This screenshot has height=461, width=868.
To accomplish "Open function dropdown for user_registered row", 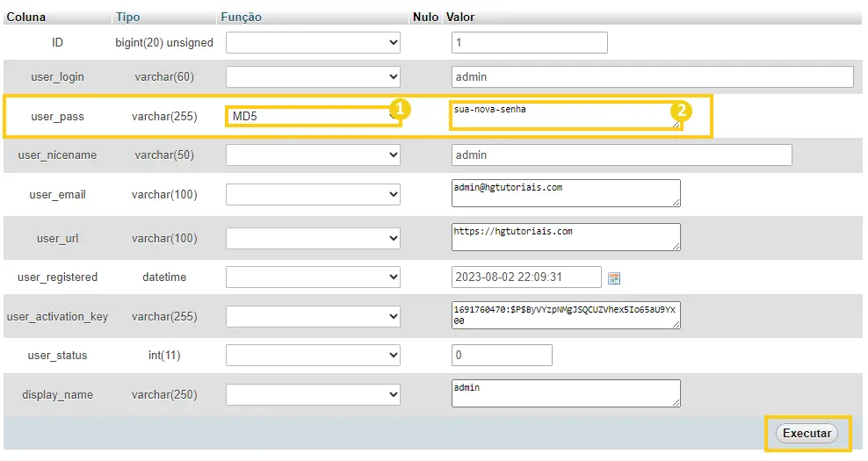I will point(313,277).
